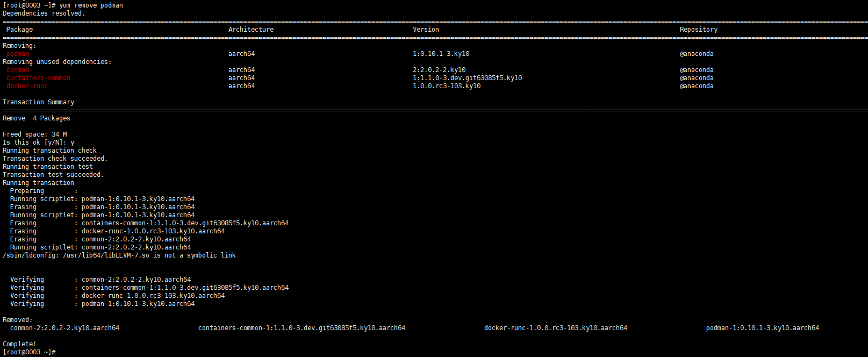Click the red docker-runc package name
This screenshot has width=868, height=357.
pyautogui.click(x=27, y=86)
